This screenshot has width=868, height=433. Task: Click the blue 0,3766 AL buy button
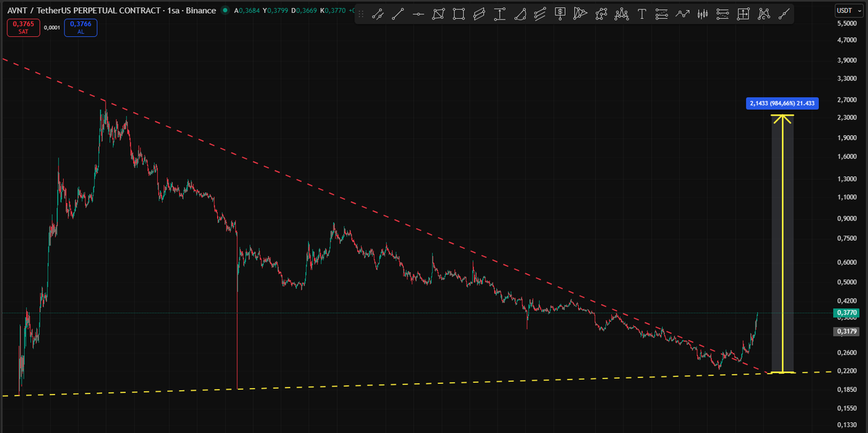[80, 27]
